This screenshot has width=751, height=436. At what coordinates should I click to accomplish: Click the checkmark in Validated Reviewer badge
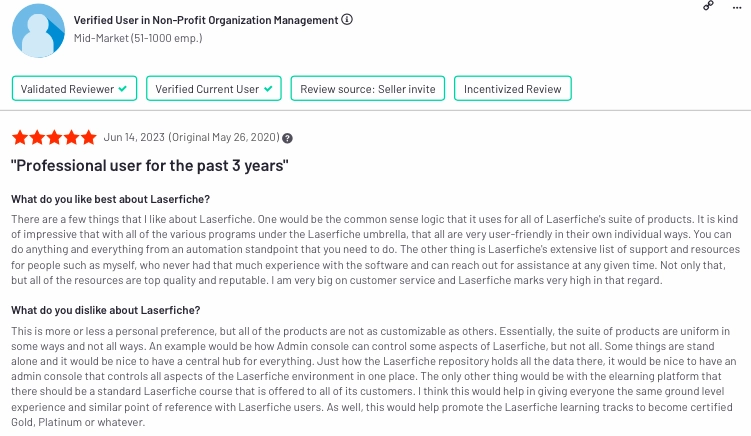click(123, 89)
